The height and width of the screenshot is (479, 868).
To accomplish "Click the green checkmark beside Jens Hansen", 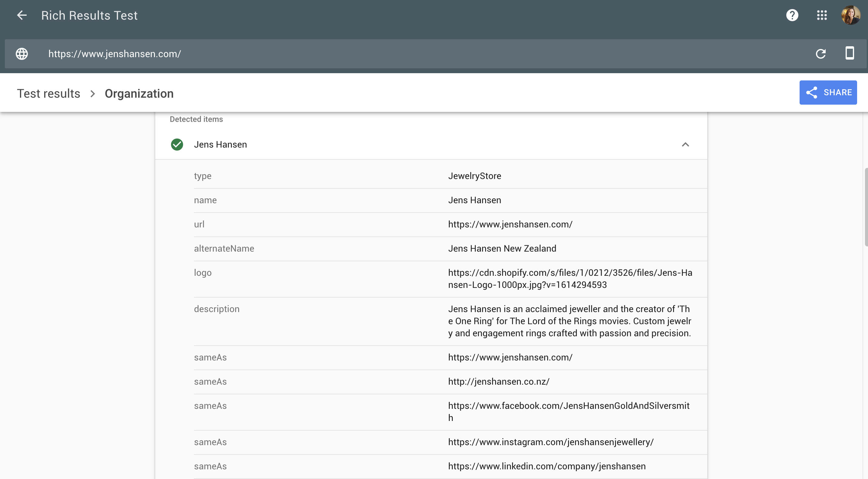I will click(177, 145).
